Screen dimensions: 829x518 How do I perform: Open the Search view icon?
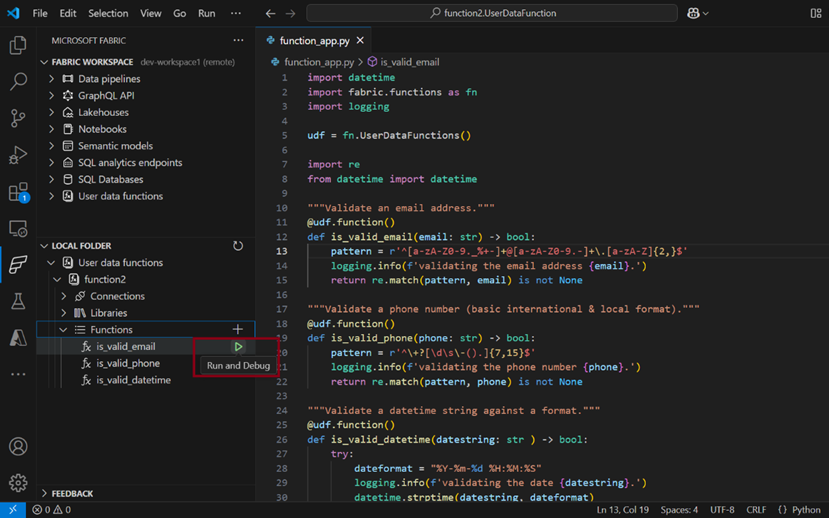pyautogui.click(x=18, y=82)
